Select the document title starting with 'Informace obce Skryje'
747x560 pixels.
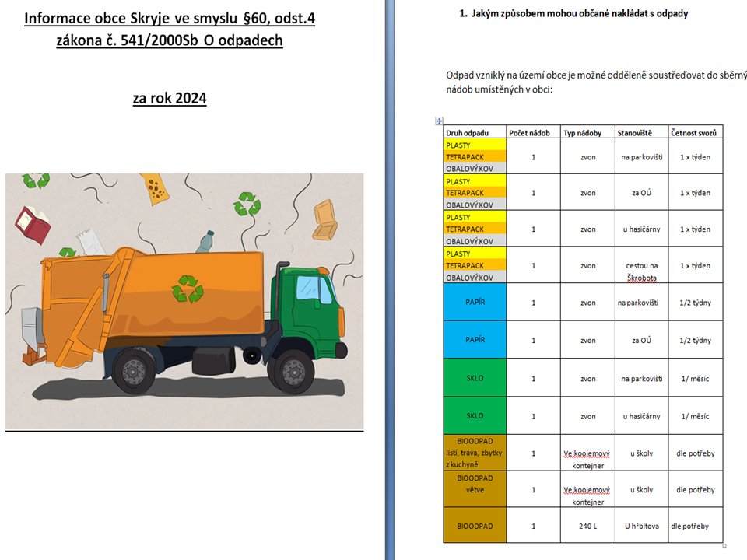[x=170, y=28]
